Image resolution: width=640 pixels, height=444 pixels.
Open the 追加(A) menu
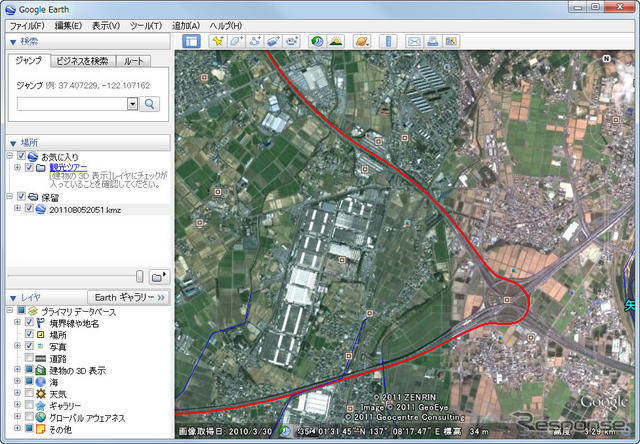coord(186,26)
